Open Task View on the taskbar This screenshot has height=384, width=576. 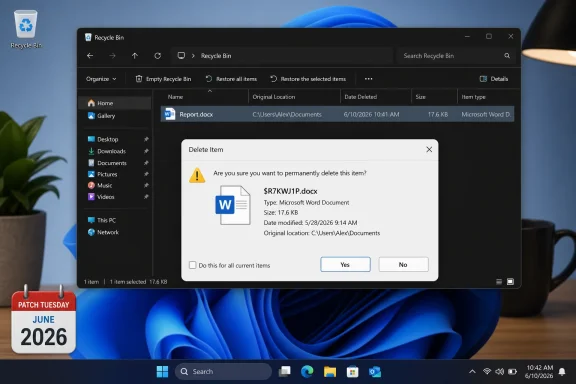[x=284, y=372]
